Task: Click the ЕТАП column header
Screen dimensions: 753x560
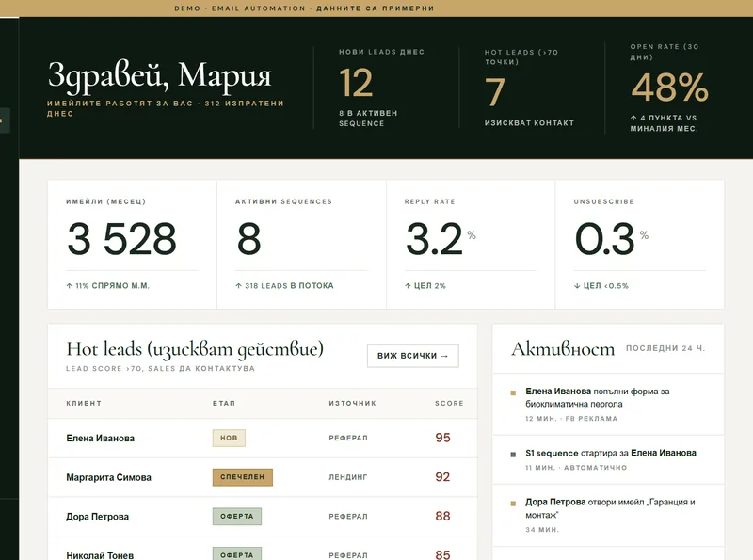Action: [x=224, y=404]
